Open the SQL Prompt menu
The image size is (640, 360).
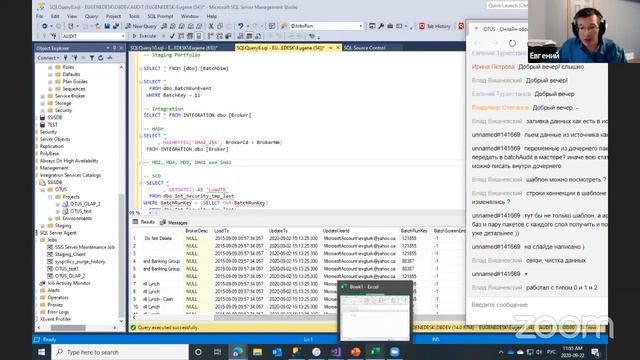click(x=160, y=16)
